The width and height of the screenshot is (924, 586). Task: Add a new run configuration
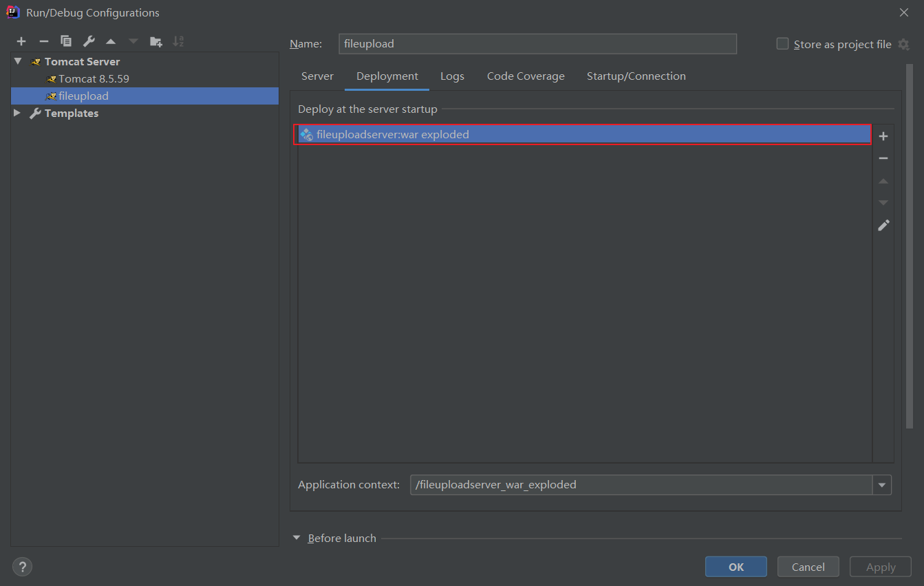point(21,41)
